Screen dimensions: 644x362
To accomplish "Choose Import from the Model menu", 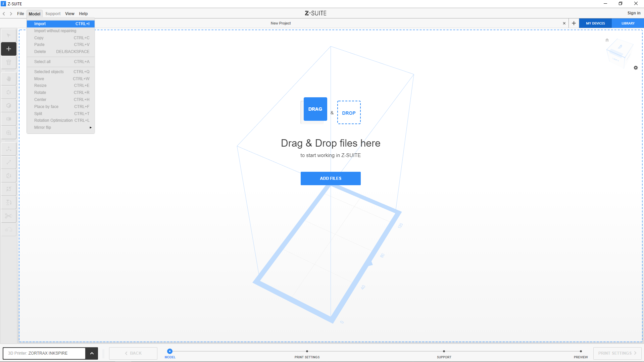I will (60, 24).
